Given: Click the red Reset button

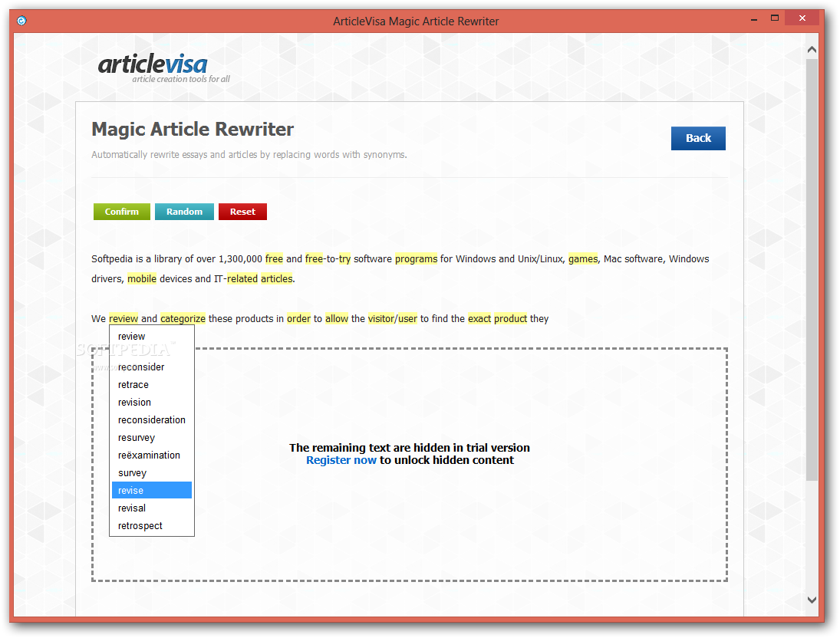Looking at the screenshot, I should pos(242,212).
